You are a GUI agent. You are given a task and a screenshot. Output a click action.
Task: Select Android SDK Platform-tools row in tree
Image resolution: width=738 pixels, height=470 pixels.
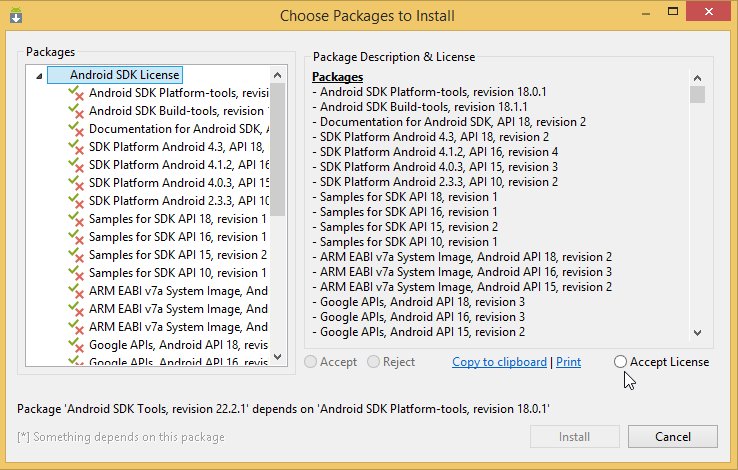point(179,93)
